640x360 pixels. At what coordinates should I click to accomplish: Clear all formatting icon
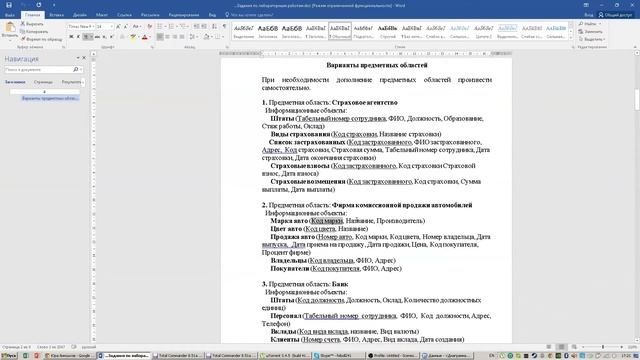150,27
